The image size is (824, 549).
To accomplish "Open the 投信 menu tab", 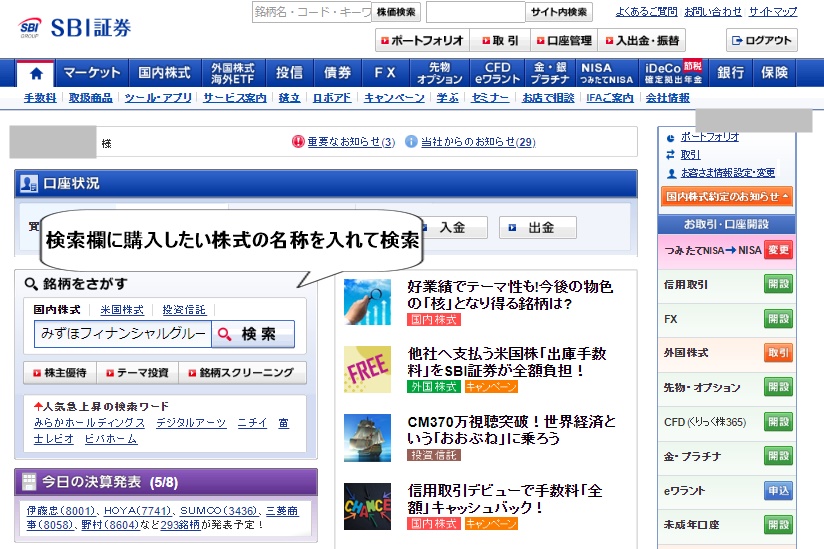I will point(289,73).
